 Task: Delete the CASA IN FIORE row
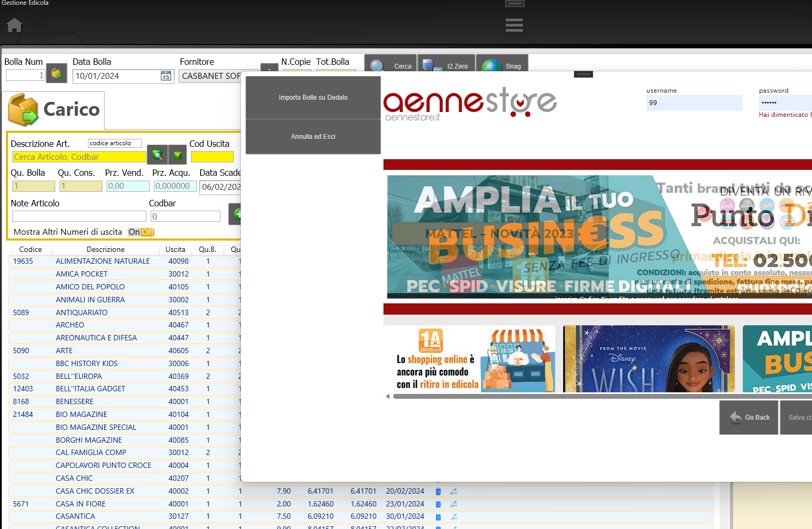tap(438, 504)
